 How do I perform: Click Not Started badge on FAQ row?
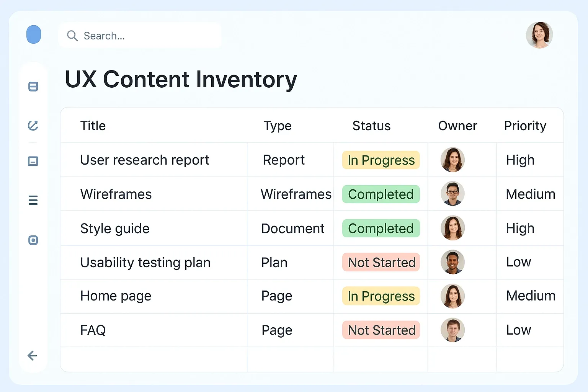point(381,330)
